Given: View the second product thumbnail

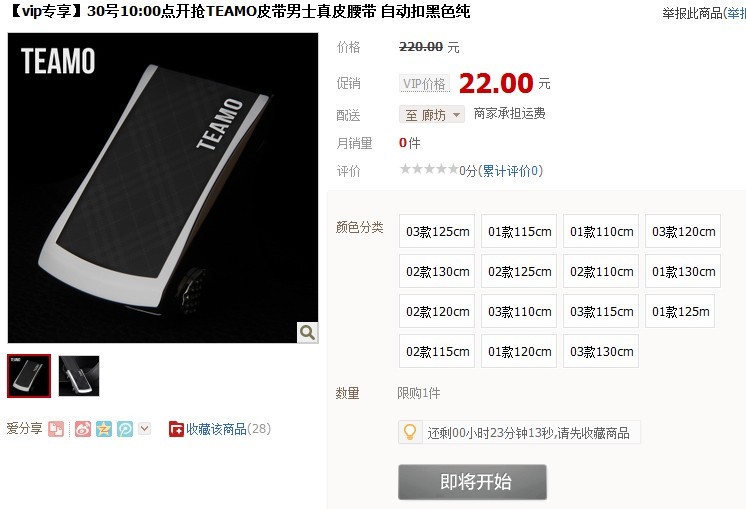Looking at the screenshot, I should tap(79, 376).
